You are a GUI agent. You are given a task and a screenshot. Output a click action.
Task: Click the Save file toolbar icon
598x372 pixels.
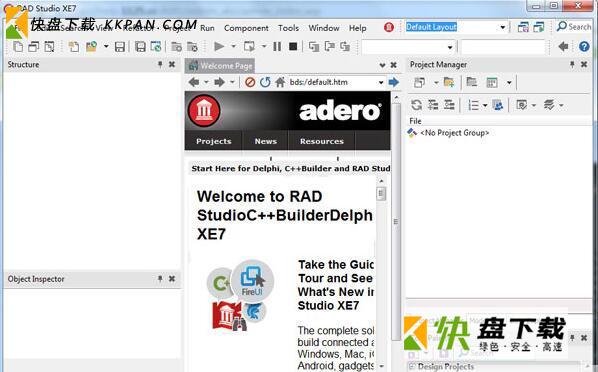[120, 47]
